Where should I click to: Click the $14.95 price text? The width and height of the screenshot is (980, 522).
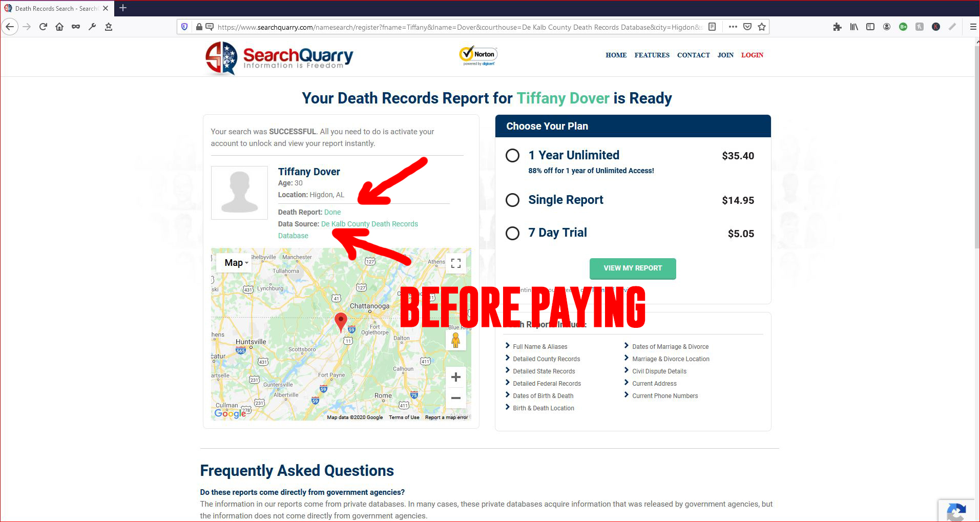[738, 200]
